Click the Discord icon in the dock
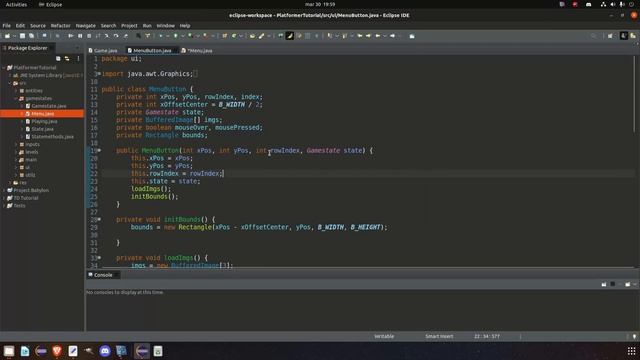This screenshot has height=360, width=640. (105, 351)
